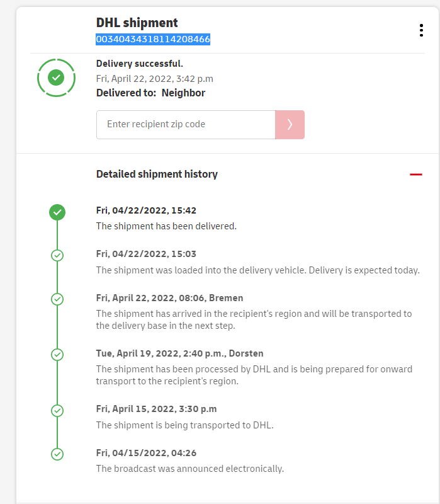
Task: Submit zip code with the arrow button
Action: (x=290, y=125)
